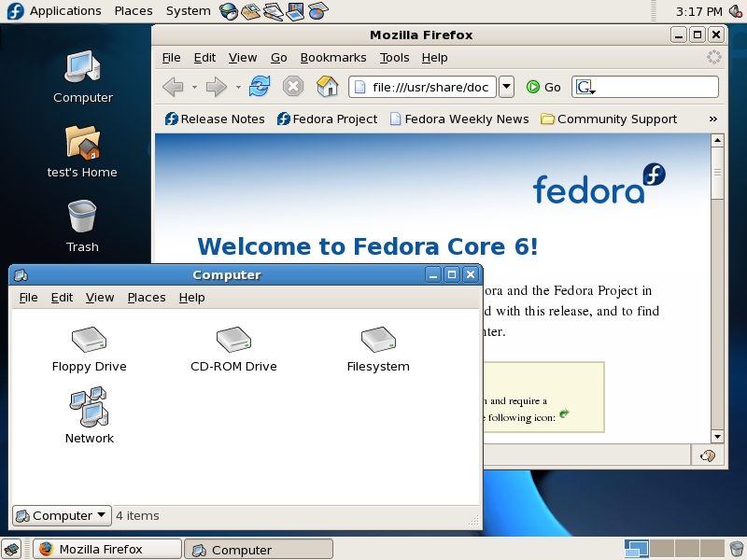Click the Firefox vertical scrollbar down arrow
The width and height of the screenshot is (747, 560).
pos(717,436)
